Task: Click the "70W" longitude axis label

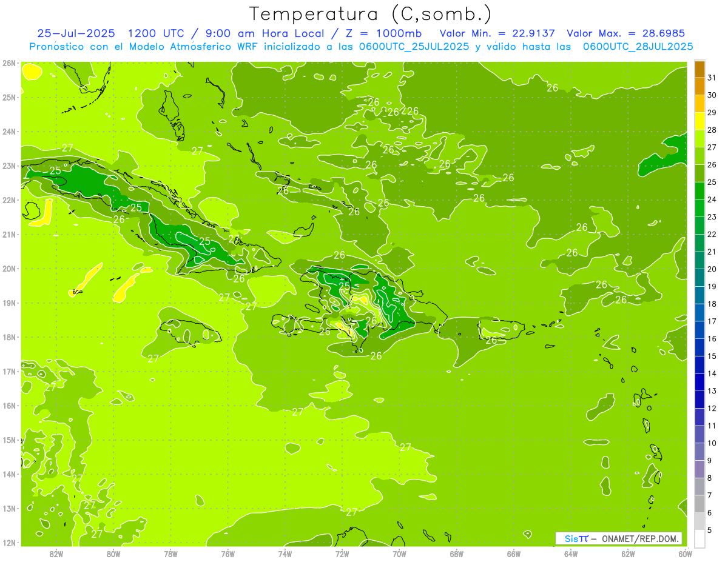Action: click(399, 554)
